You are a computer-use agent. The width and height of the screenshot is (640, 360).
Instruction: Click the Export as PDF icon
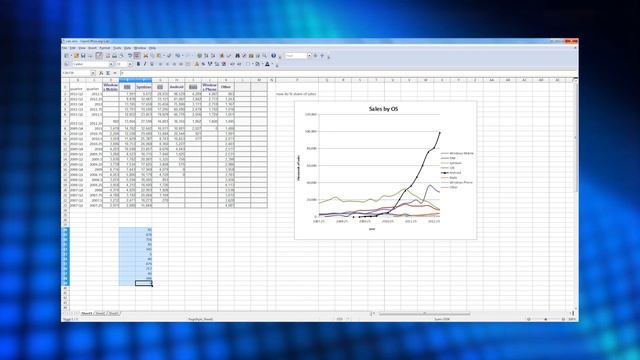point(108,56)
